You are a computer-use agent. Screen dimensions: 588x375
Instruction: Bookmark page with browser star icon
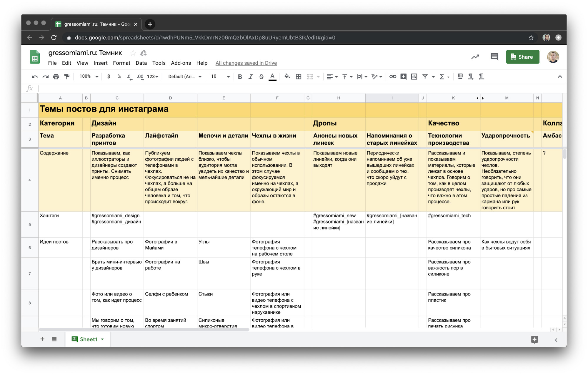point(531,38)
